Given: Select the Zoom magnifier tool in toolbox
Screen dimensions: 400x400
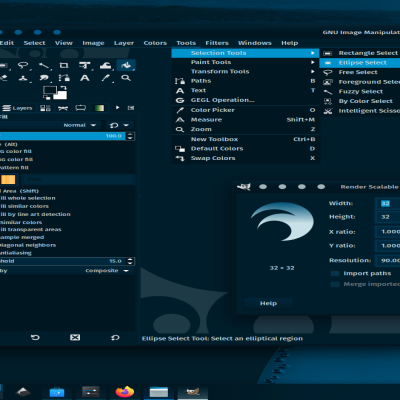Looking at the screenshot, I should click(x=126, y=78).
